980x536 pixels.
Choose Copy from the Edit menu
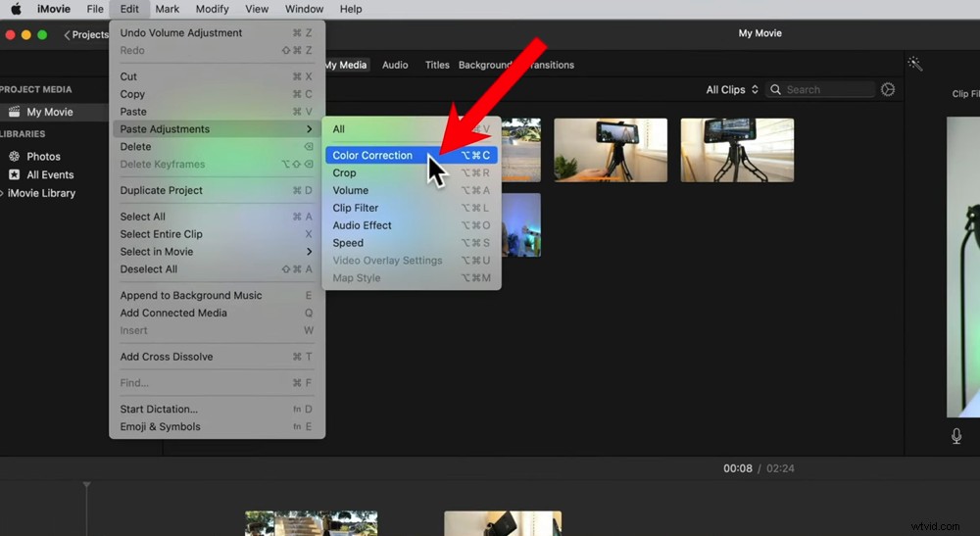point(217,94)
